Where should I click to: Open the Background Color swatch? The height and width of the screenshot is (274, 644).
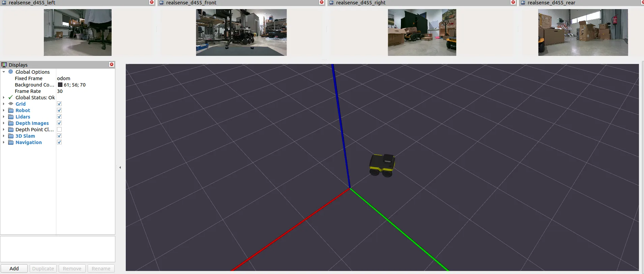pyautogui.click(x=60, y=85)
